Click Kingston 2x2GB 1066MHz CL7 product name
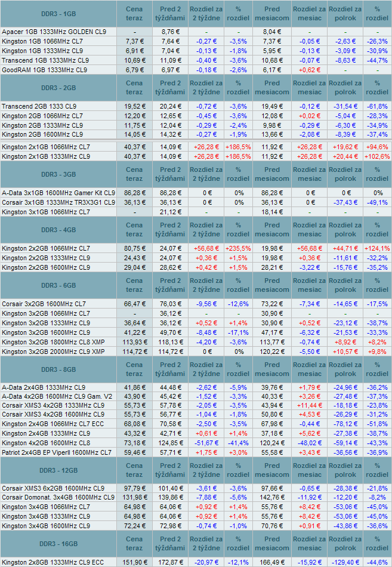 click(x=46, y=248)
